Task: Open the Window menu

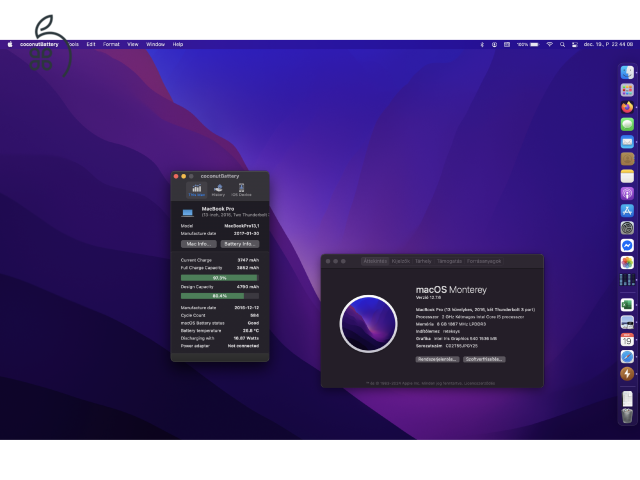Action: pos(155,44)
